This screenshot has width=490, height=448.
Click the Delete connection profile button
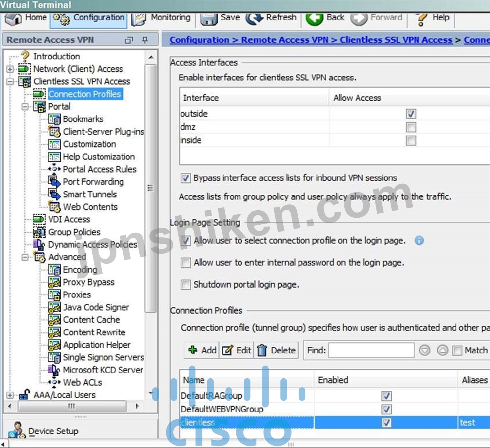[x=276, y=350]
